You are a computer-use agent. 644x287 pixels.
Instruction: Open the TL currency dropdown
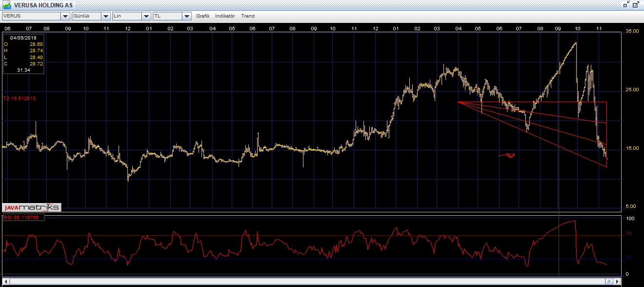(186, 16)
